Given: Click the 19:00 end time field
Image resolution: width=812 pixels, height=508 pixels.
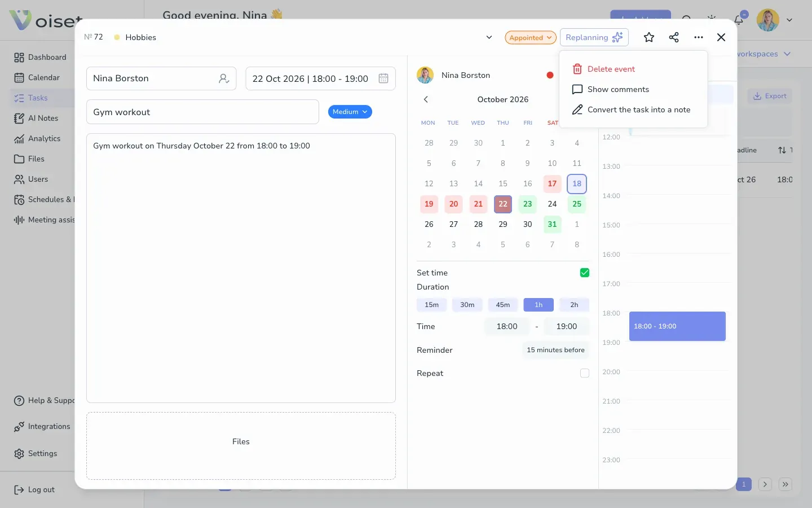Looking at the screenshot, I should 567,326.
